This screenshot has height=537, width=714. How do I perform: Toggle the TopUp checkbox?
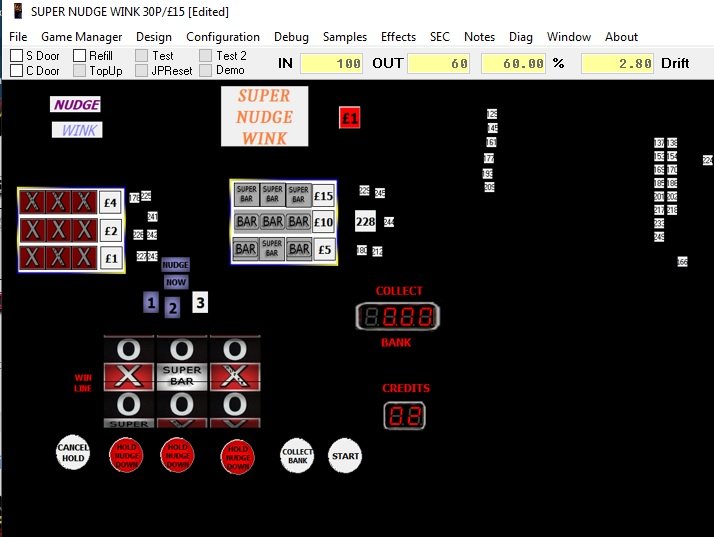point(79,71)
